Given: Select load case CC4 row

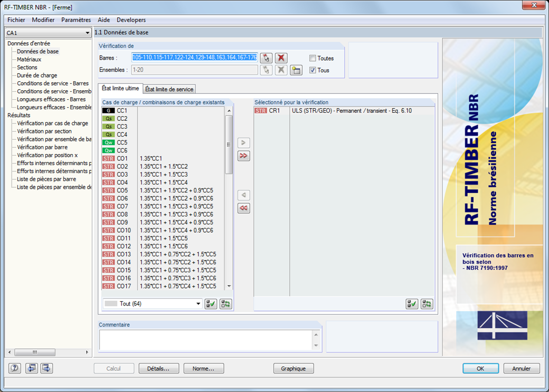Looking at the screenshot, I should (163, 135).
